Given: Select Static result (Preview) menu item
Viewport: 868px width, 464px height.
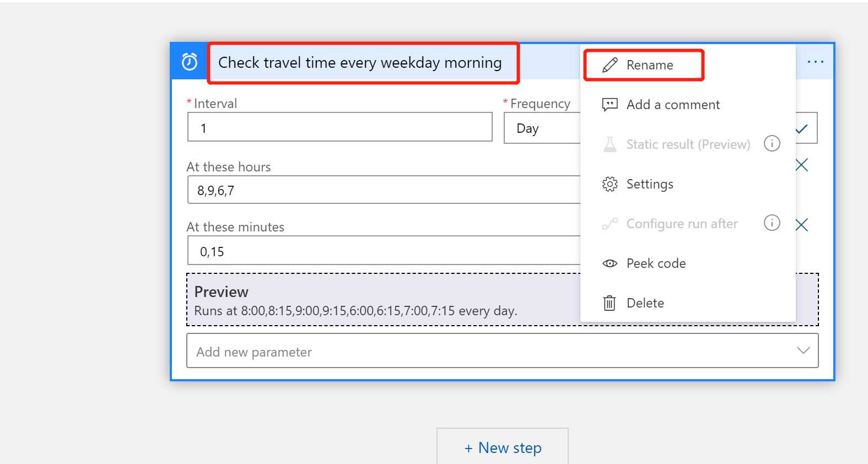Looking at the screenshot, I should 688,144.
